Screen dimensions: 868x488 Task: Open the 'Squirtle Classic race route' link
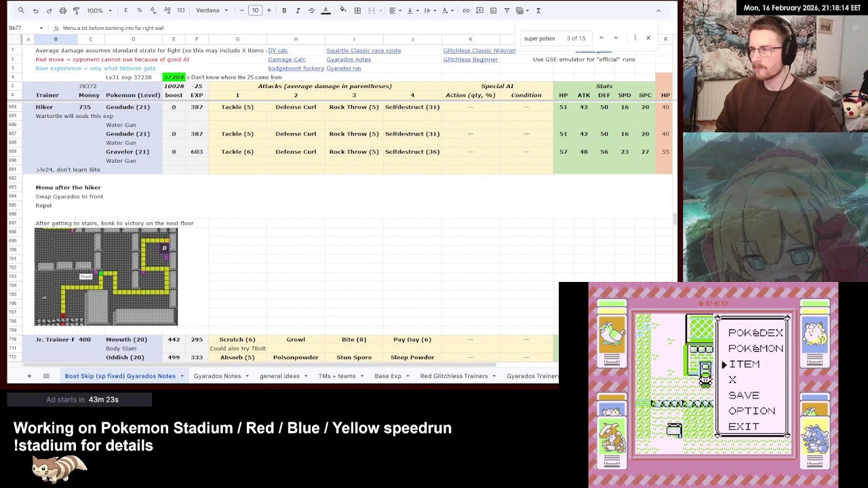[x=363, y=50]
